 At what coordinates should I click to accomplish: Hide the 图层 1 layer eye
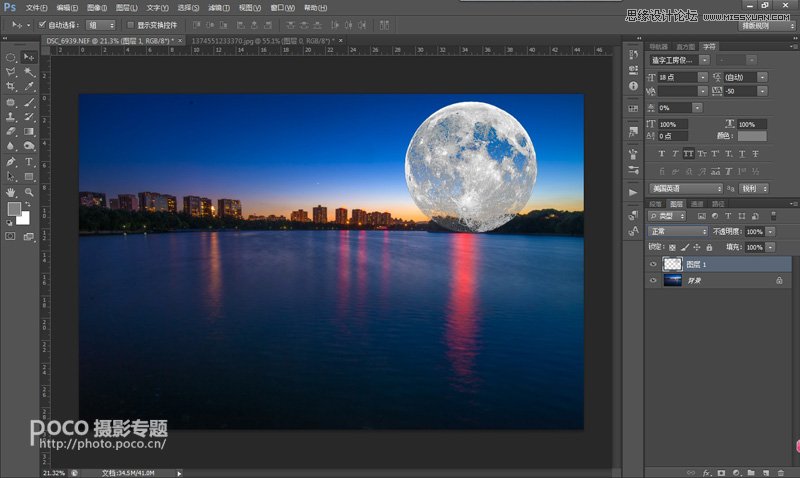(x=653, y=264)
